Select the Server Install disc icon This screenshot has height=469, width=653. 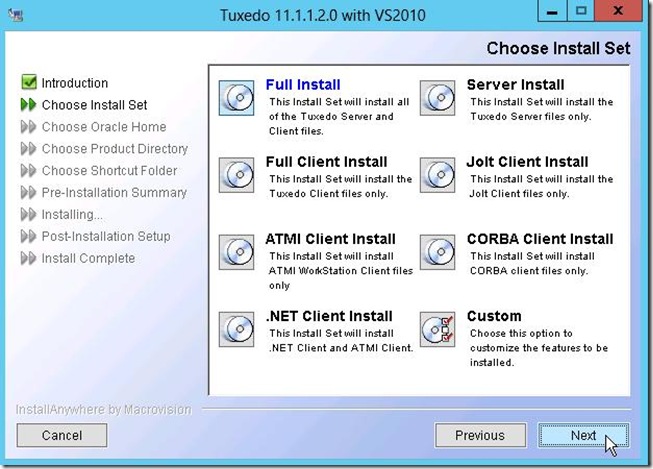coord(437,98)
